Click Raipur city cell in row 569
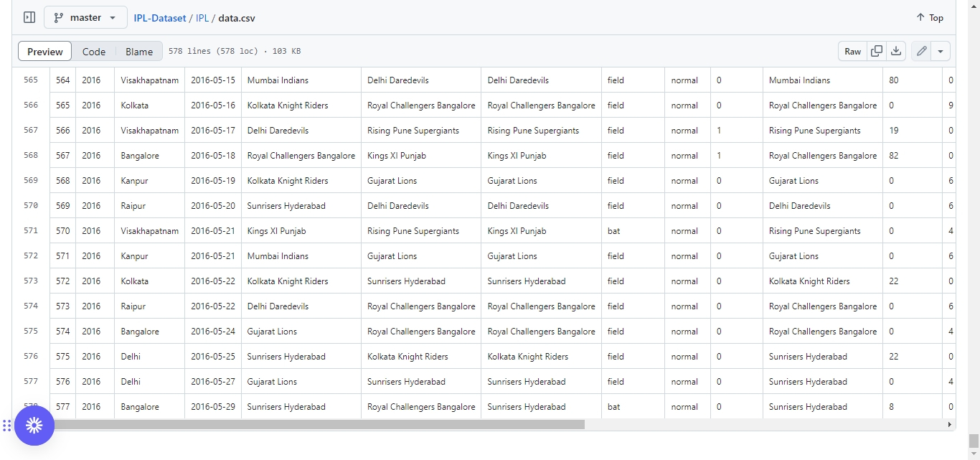The height and width of the screenshot is (460, 980). coord(150,206)
